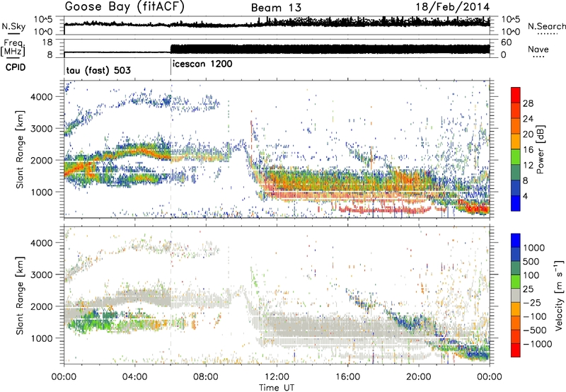The width and height of the screenshot is (566, 392).
Task: Click the vertical CPID change marker line at 06:00
Action: [171, 67]
